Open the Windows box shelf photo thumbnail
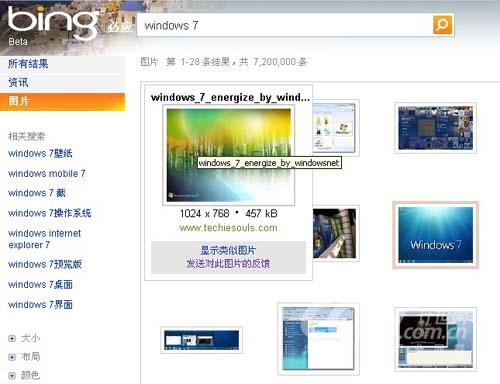The width and height of the screenshot is (500, 384). (x=335, y=233)
